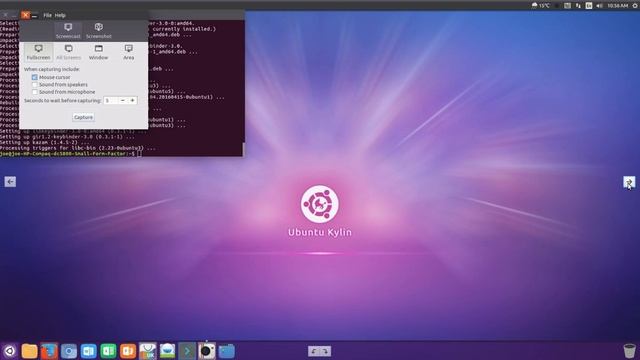The image size is (640, 360).
Task: Close the Kazam window with orange X
Action: click(x=25, y=15)
